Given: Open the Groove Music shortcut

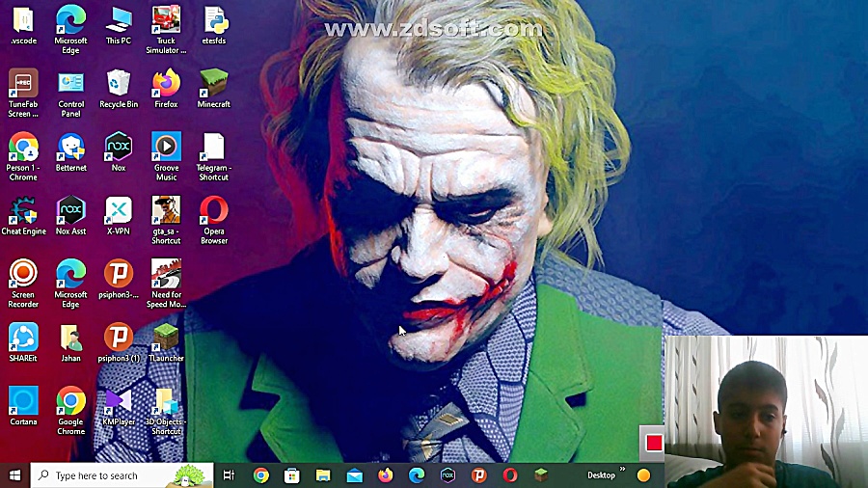Looking at the screenshot, I should coord(166,157).
